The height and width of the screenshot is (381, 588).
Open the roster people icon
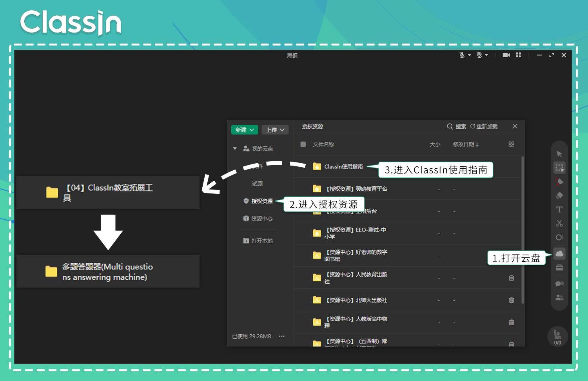click(559, 297)
